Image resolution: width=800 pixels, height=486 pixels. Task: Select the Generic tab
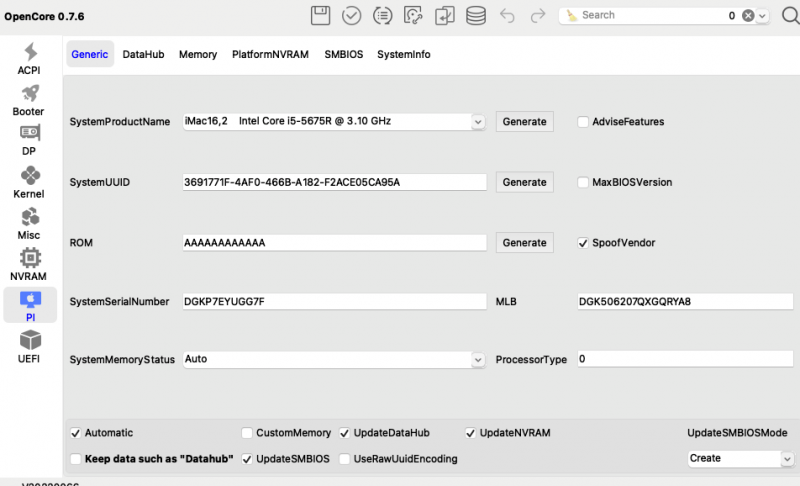90,54
